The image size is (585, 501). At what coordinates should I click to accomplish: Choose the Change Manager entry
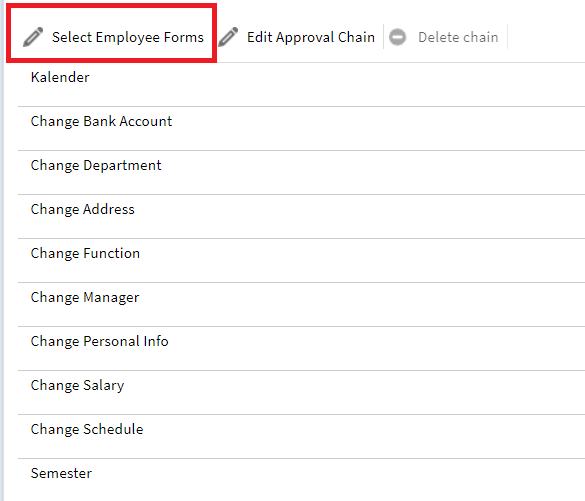(x=301, y=305)
